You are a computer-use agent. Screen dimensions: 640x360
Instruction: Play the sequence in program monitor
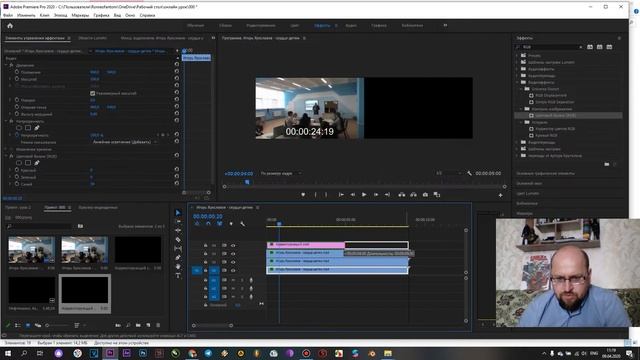[x=364, y=195]
